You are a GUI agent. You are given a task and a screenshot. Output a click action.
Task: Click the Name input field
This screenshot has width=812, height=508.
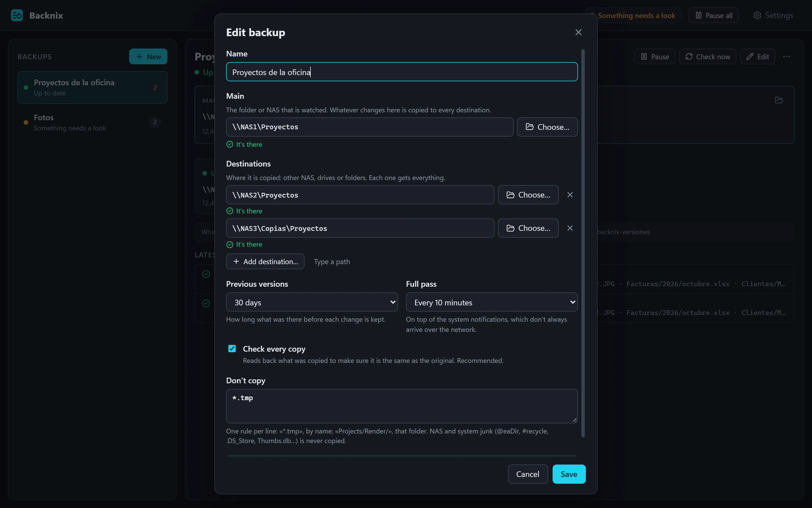coord(402,72)
